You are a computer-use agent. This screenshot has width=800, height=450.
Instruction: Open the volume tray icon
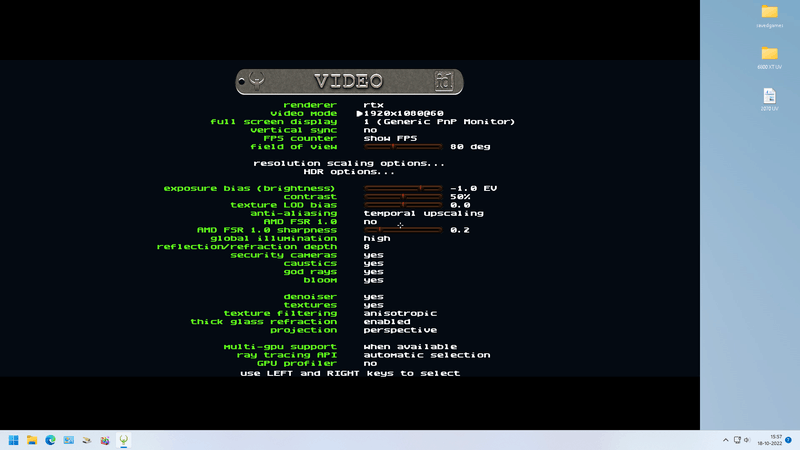747,440
